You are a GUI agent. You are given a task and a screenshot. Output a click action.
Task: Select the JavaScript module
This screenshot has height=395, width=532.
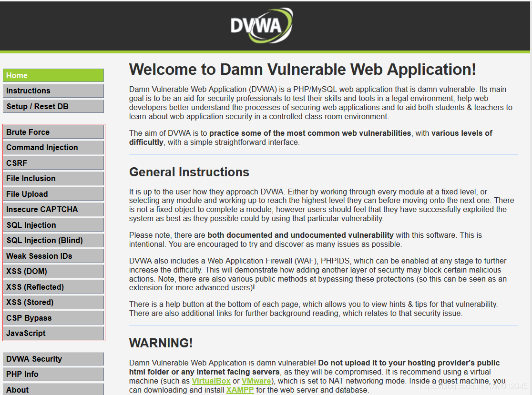point(53,333)
